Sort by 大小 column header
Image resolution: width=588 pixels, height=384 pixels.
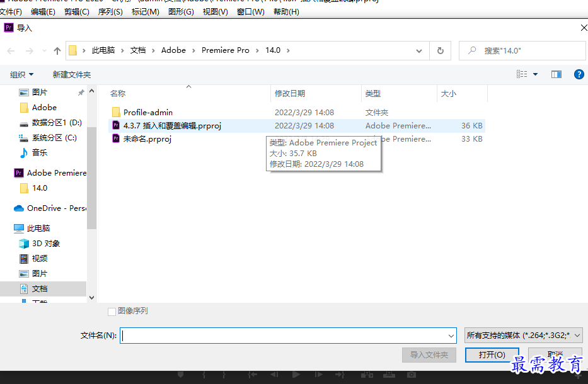448,94
